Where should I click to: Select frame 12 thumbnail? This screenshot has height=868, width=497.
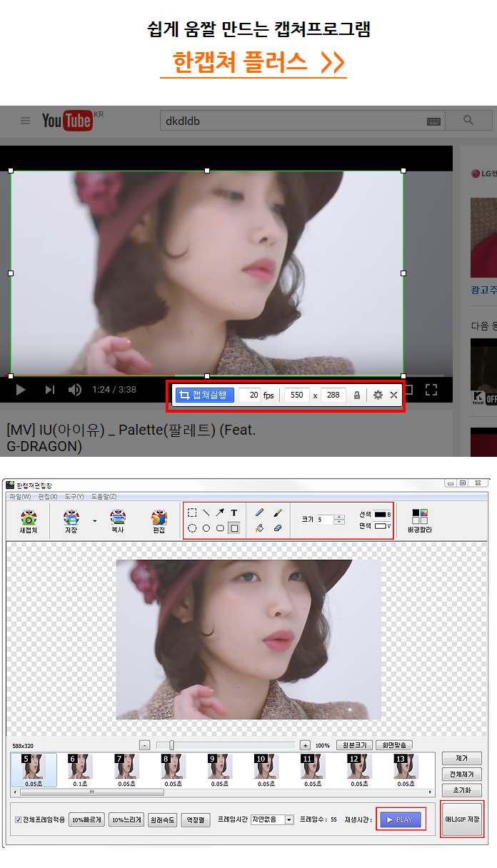[x=359, y=770]
